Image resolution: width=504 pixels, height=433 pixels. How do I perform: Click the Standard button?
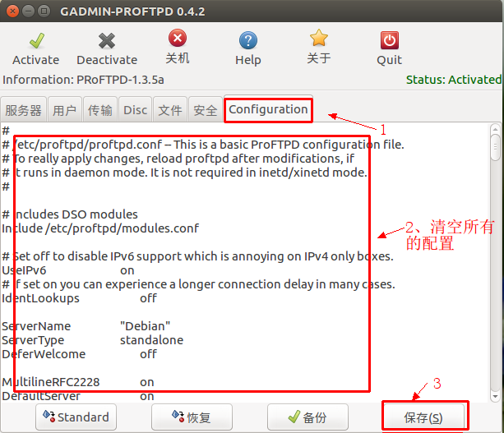pyautogui.click(x=76, y=417)
